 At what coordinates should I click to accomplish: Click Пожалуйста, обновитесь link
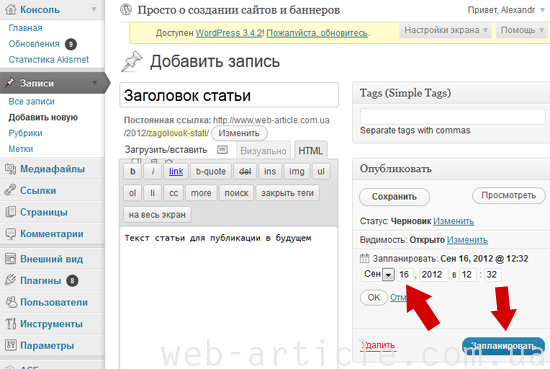tap(317, 33)
